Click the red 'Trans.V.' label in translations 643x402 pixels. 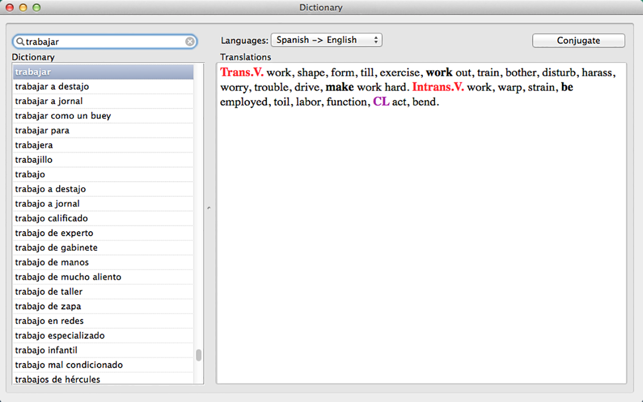pyautogui.click(x=242, y=72)
